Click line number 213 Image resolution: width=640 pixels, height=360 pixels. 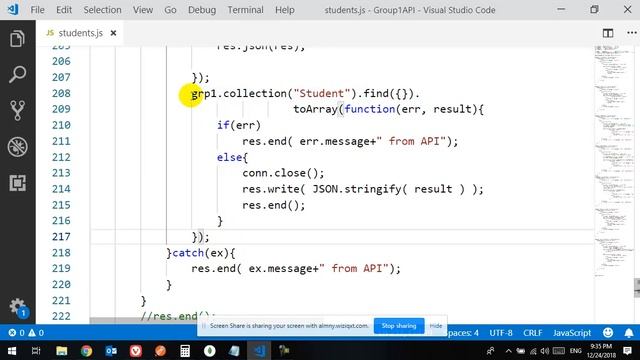(61, 173)
